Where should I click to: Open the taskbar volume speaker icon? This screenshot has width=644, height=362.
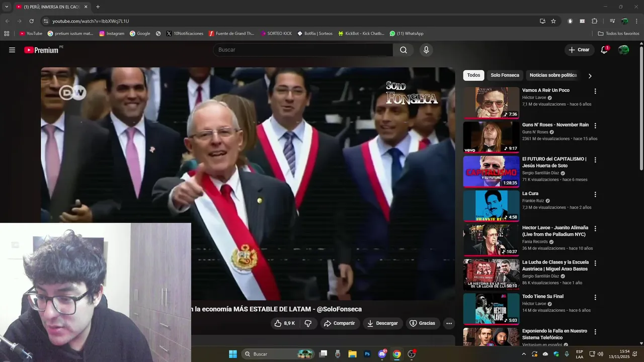(x=600, y=354)
